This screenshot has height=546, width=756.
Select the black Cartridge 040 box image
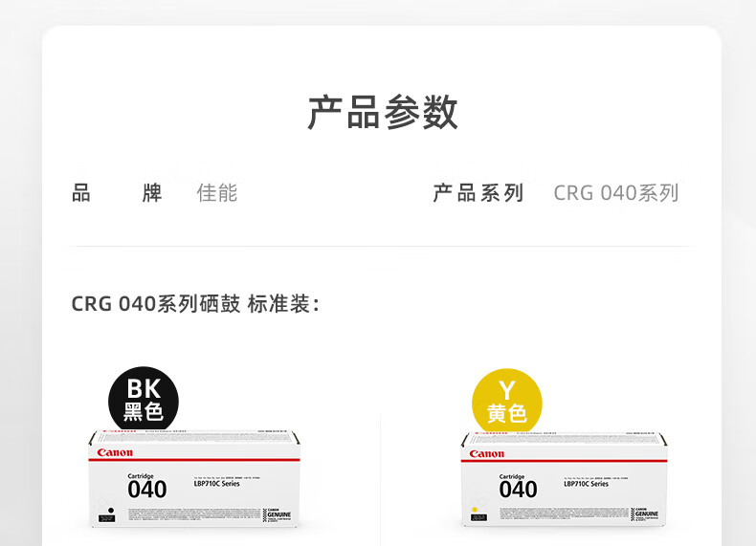coord(194,478)
